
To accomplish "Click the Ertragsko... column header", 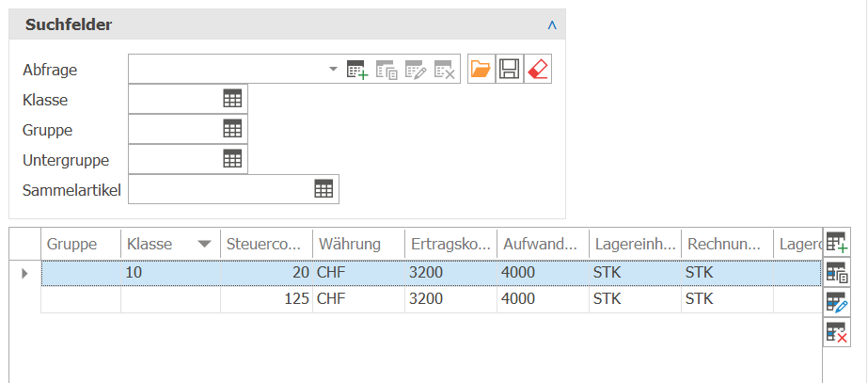I will point(450,244).
